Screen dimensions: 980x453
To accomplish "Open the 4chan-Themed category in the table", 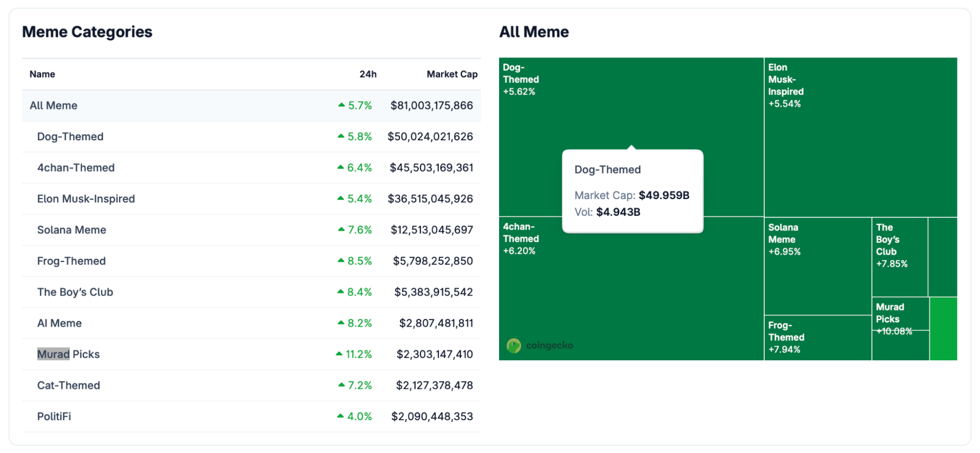I will coord(75,168).
